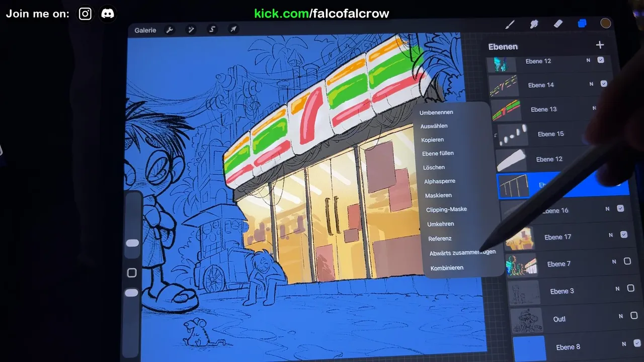Screen dimensions: 644x362
Task: Choose Löschen in layer menu
Action: pos(434,167)
